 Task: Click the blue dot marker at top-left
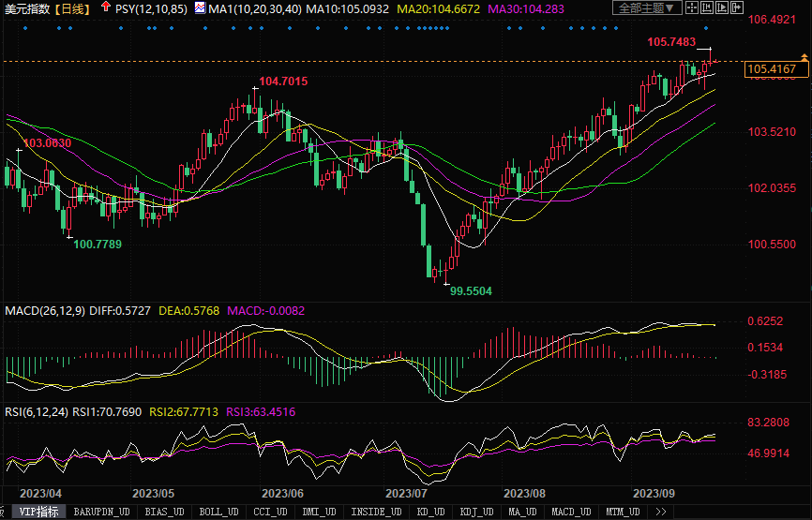(x=25, y=27)
